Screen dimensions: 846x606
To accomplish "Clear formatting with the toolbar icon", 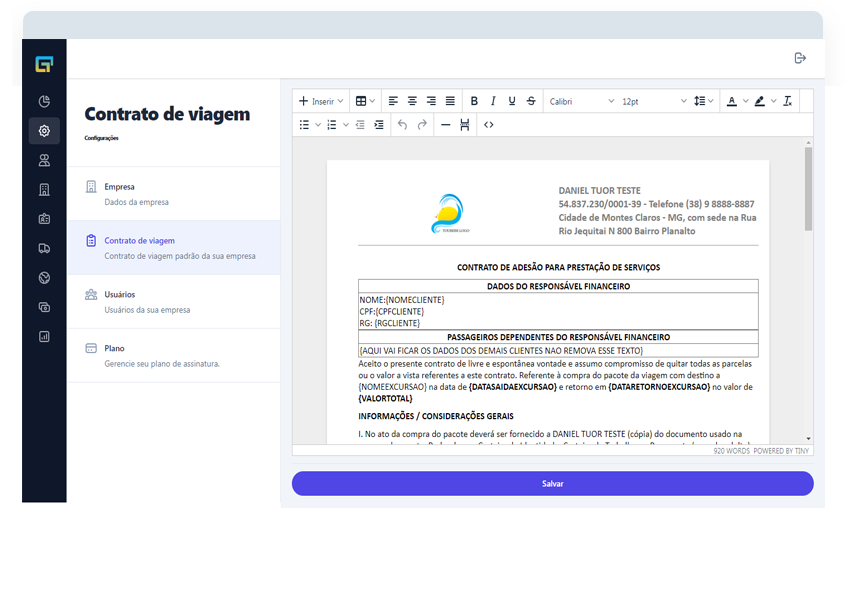I will (788, 101).
